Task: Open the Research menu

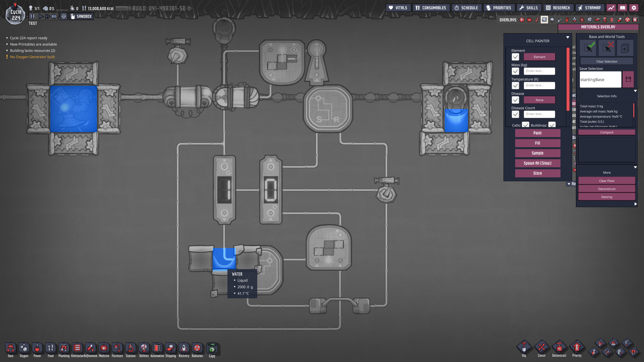Action: point(558,8)
